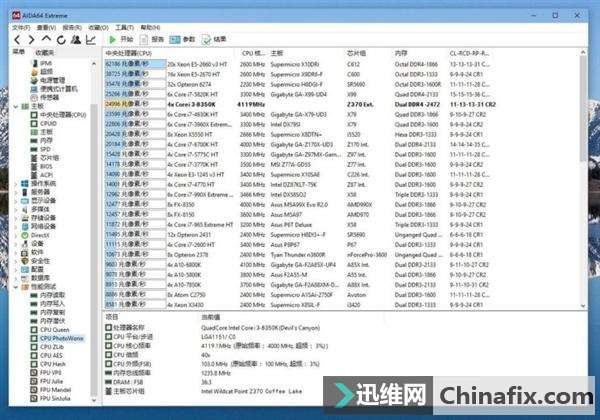Select the 电源管理 tree item

tap(52, 80)
